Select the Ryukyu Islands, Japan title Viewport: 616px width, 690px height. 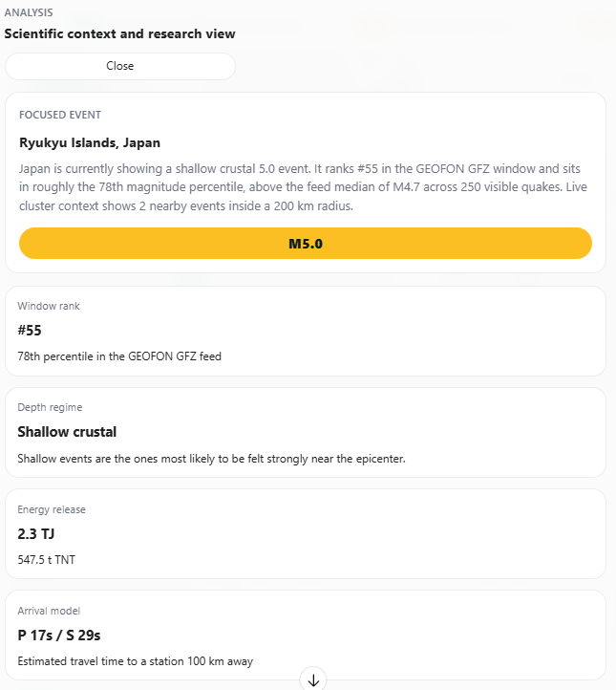(90, 142)
